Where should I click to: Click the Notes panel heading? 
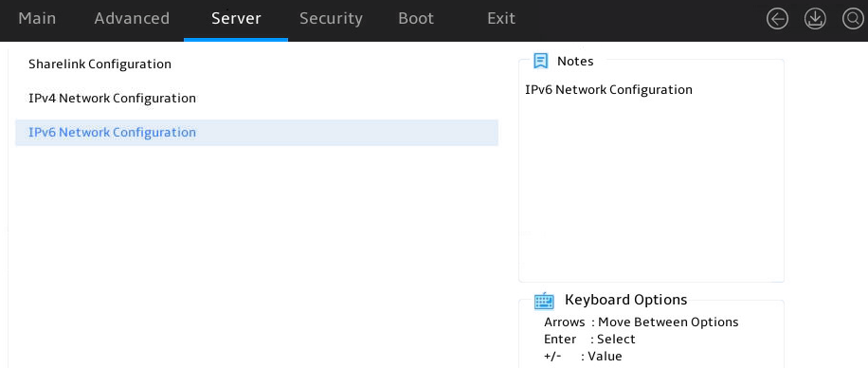coord(575,61)
